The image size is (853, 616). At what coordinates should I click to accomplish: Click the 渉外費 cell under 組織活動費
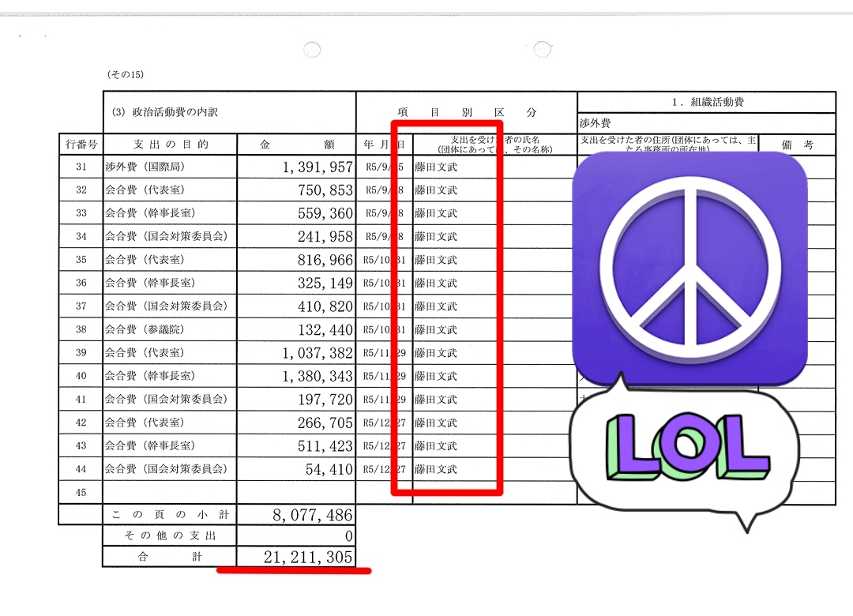pyautogui.click(x=595, y=123)
